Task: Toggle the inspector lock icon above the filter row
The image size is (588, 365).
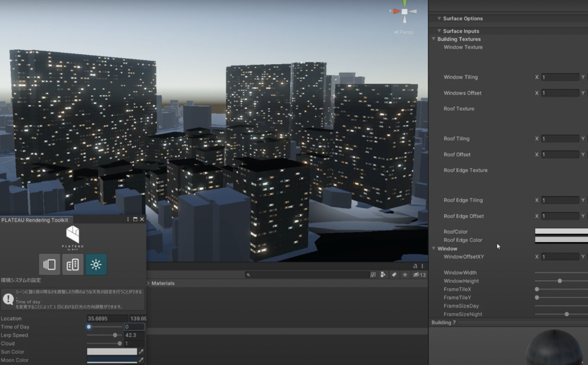Action: 415,266
